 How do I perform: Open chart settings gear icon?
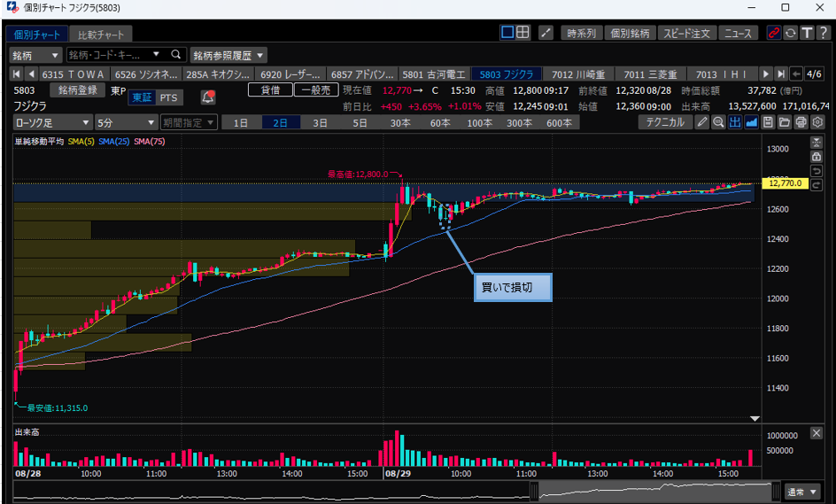click(817, 122)
